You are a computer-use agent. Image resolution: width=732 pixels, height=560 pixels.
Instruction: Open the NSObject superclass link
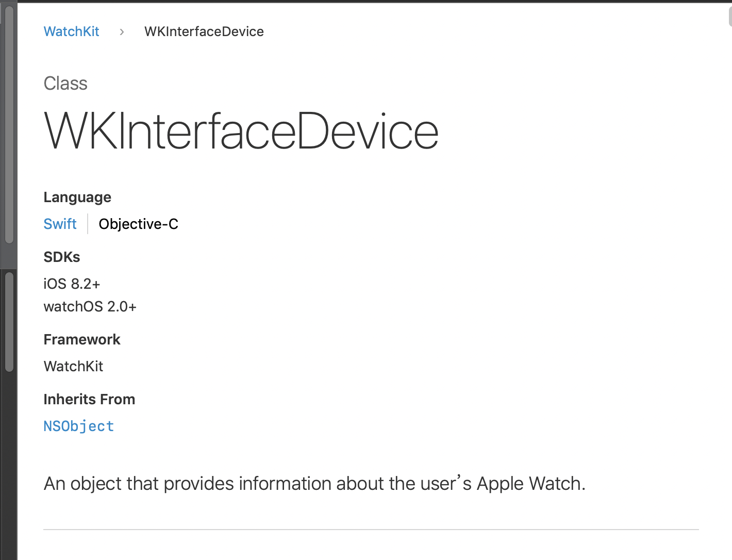point(78,426)
